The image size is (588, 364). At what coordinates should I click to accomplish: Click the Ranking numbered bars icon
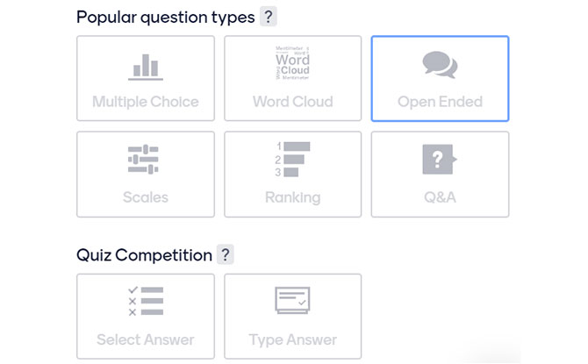[x=292, y=160]
